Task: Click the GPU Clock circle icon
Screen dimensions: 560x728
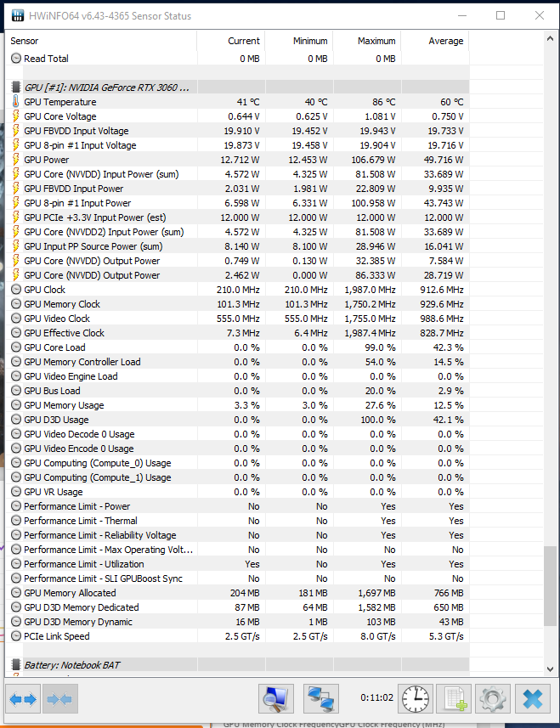Action: [x=16, y=290]
